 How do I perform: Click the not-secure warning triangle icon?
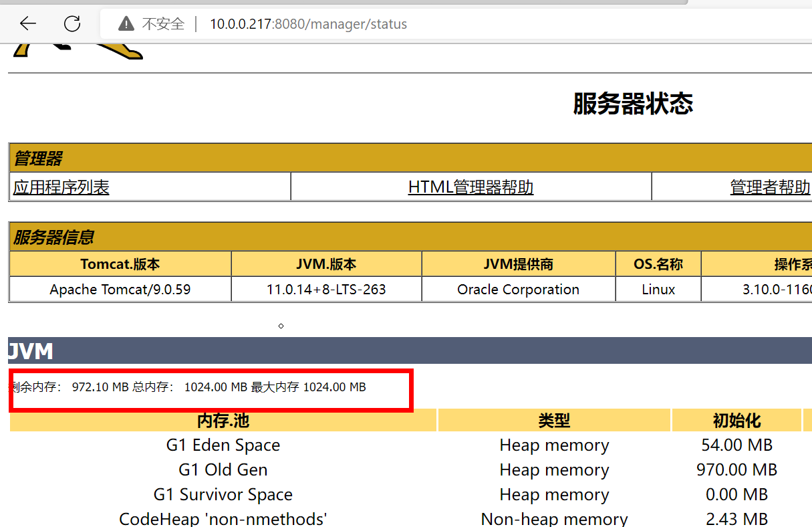tap(126, 24)
